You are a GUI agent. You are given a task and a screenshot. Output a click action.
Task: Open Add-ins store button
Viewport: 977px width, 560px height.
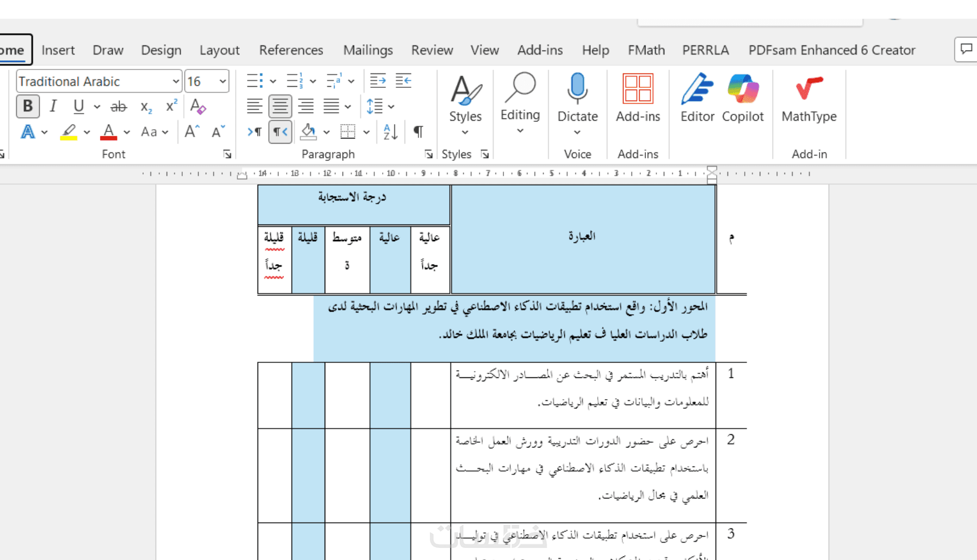[x=638, y=98]
